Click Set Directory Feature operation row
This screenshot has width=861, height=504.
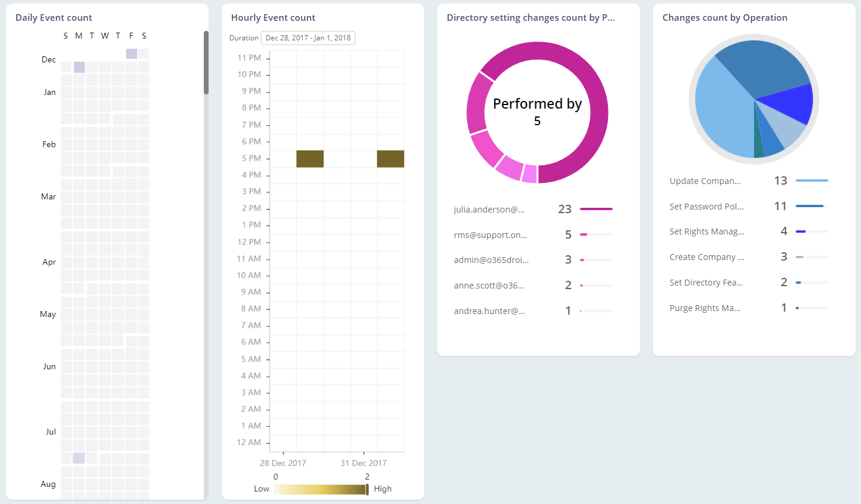(706, 283)
